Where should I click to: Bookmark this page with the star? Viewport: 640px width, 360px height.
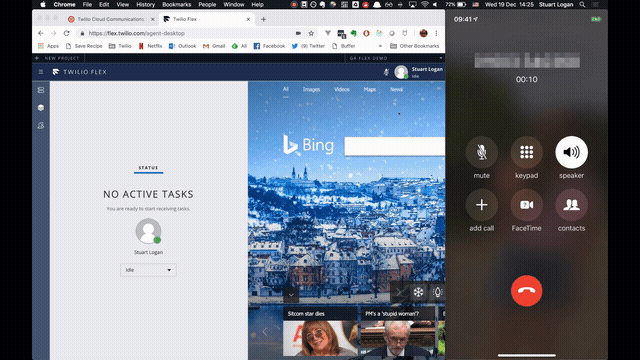coord(311,33)
